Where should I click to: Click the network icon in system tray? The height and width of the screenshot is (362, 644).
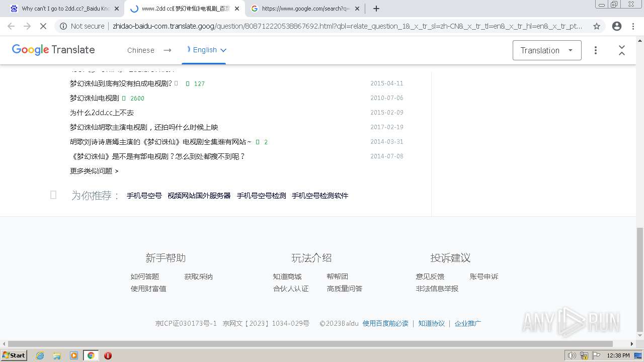(x=584, y=355)
